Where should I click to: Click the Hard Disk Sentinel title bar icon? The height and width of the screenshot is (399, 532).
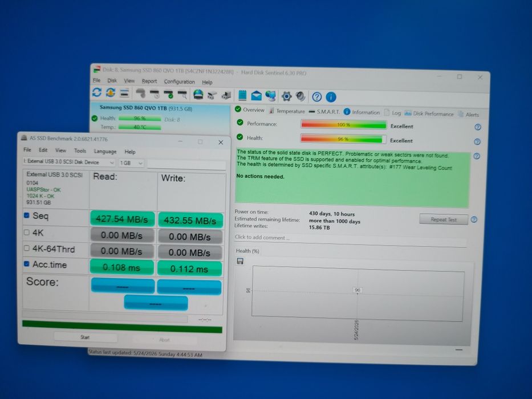pos(97,69)
